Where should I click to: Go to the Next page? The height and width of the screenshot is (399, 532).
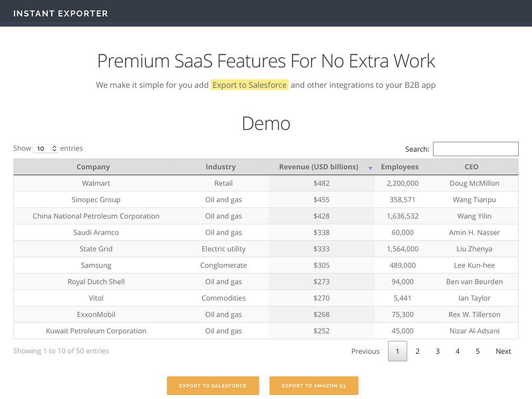click(x=503, y=351)
